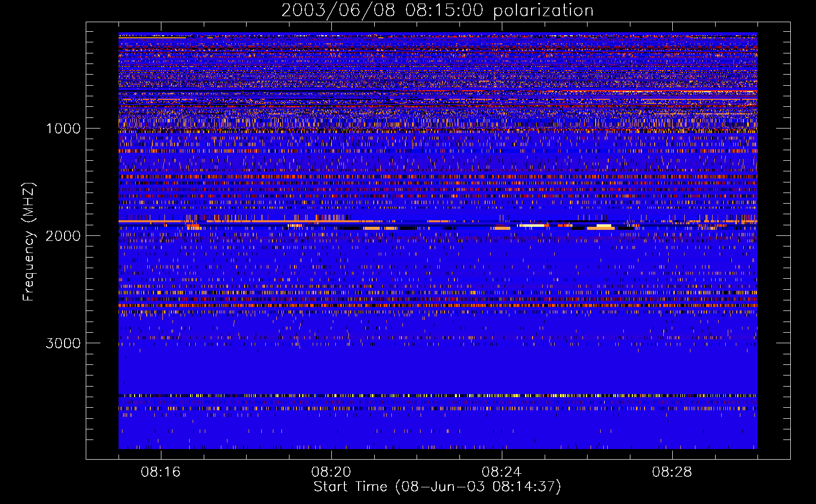Select the '3000' frequency axis label
The height and width of the screenshot is (504, 816).
(63, 343)
